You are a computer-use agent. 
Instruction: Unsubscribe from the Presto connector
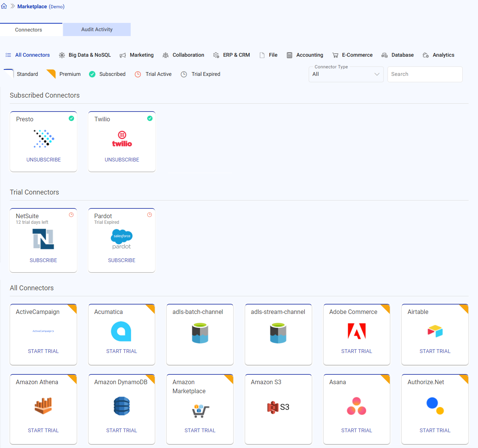[x=44, y=160]
